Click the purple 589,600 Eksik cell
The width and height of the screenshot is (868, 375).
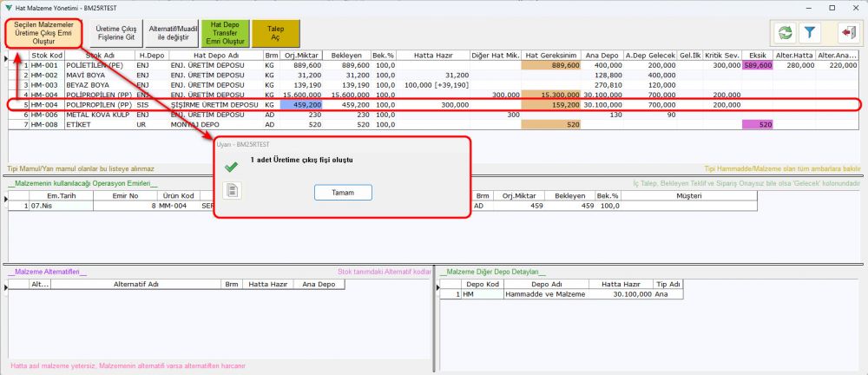coord(757,65)
